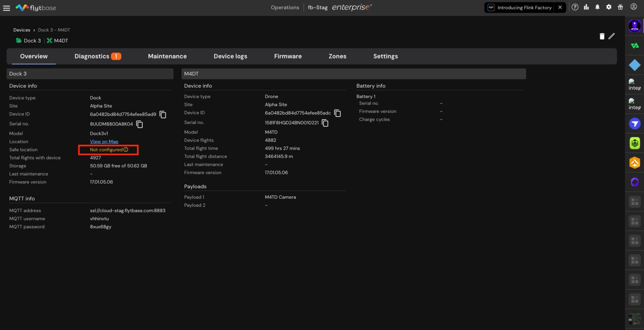This screenshot has width=644, height=330.
Task: Click the device flights value 4882
Action: coord(270,140)
